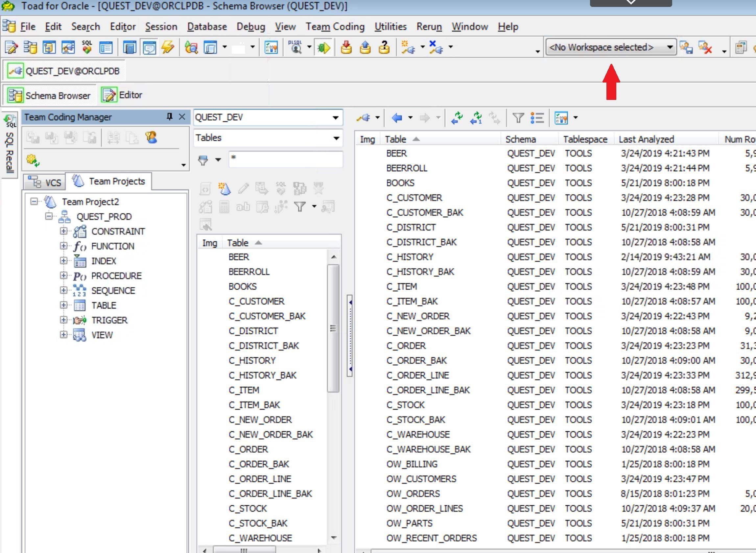Open the Tables object type dropdown
This screenshot has height=553, width=756.
[x=336, y=138]
